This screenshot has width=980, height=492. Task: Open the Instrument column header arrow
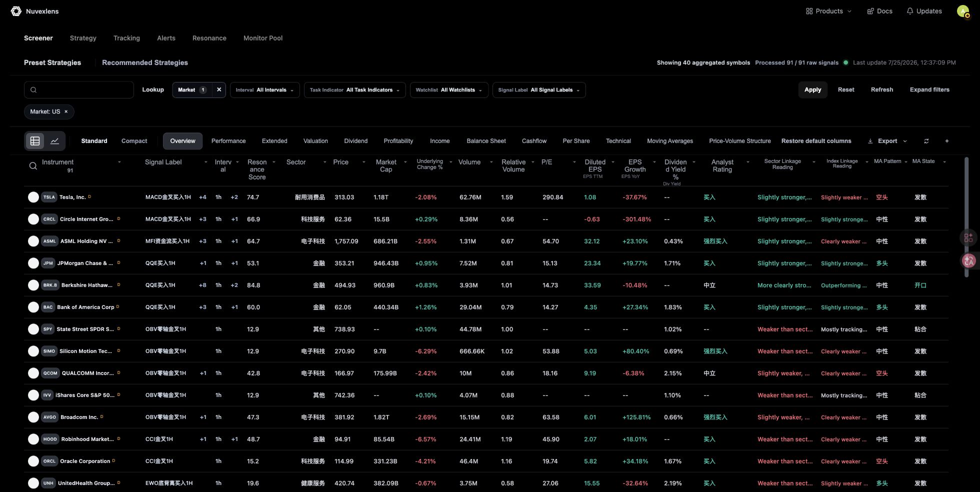(x=119, y=162)
